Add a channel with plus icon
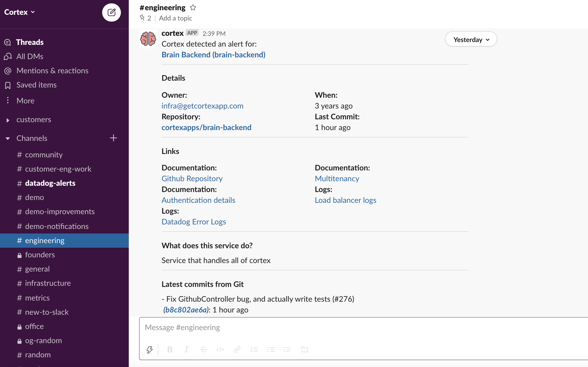The width and height of the screenshot is (588, 367). point(113,138)
